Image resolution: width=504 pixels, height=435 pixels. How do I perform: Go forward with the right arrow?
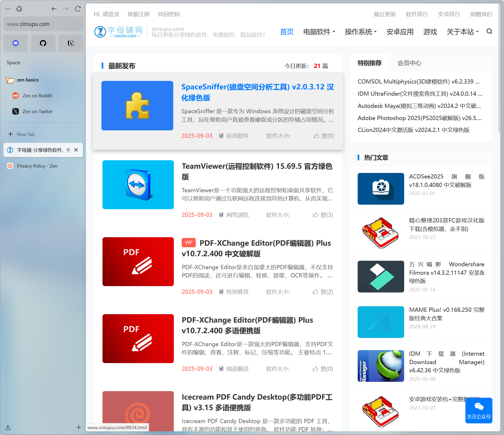tap(66, 9)
